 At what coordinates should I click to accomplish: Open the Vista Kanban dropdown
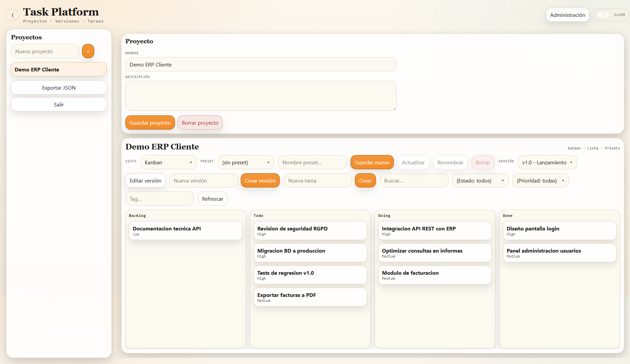point(168,162)
